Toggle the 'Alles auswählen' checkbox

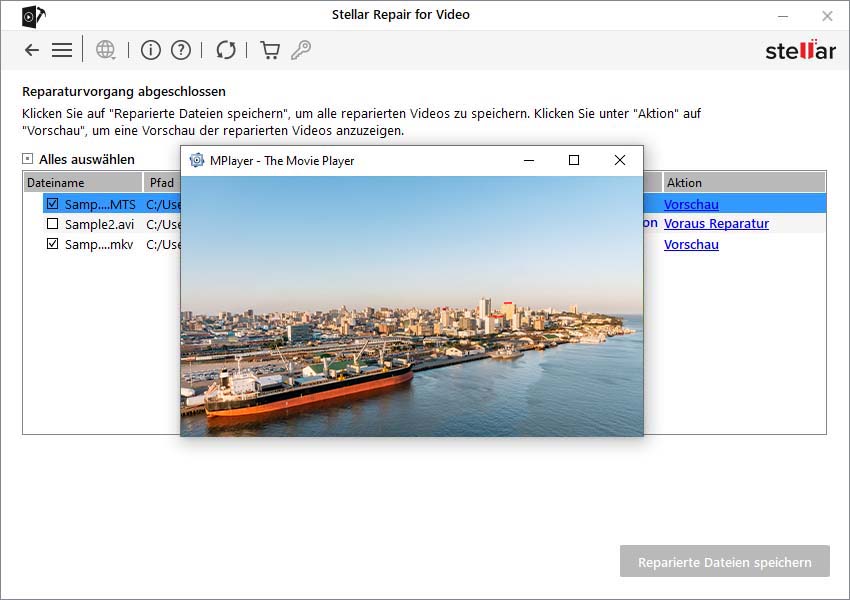(28, 159)
